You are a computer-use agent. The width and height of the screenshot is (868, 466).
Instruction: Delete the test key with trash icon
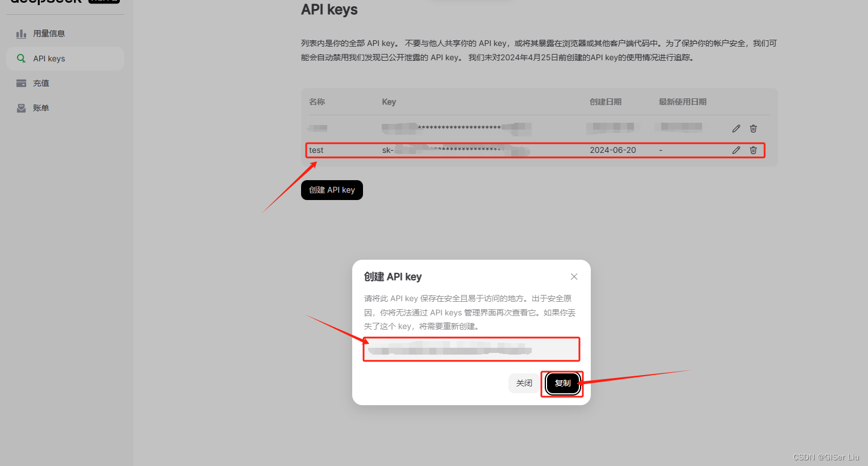[x=753, y=150]
